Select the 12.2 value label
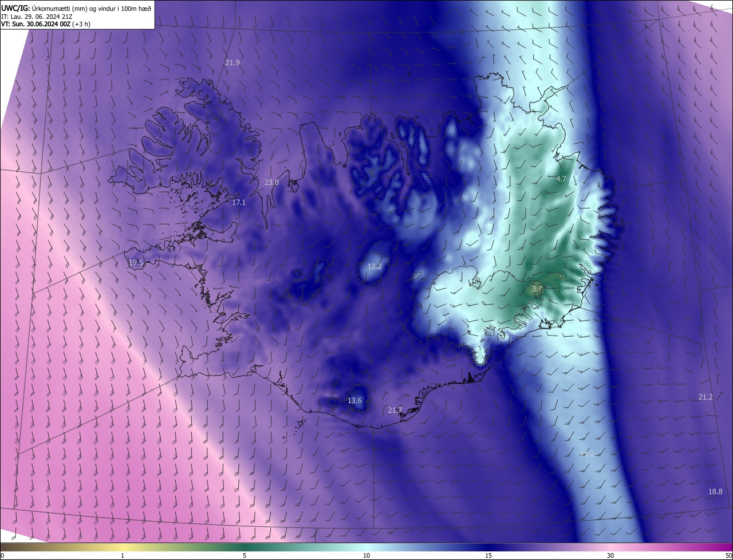Screen dimensions: 733x560 tap(375, 266)
